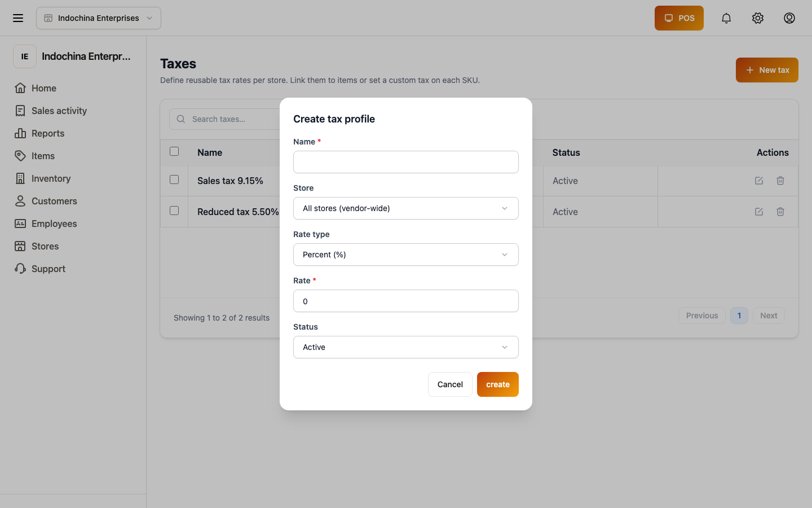Cancel the Create tax profile dialog
The image size is (812, 508).
click(450, 384)
